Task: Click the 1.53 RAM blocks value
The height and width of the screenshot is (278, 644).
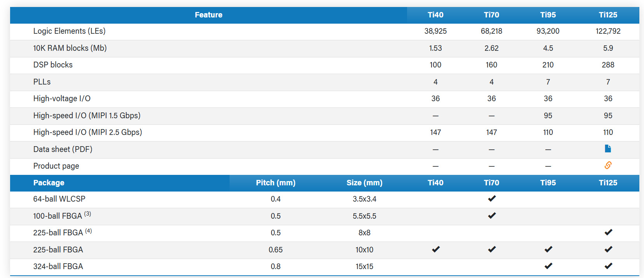Action: [435, 48]
